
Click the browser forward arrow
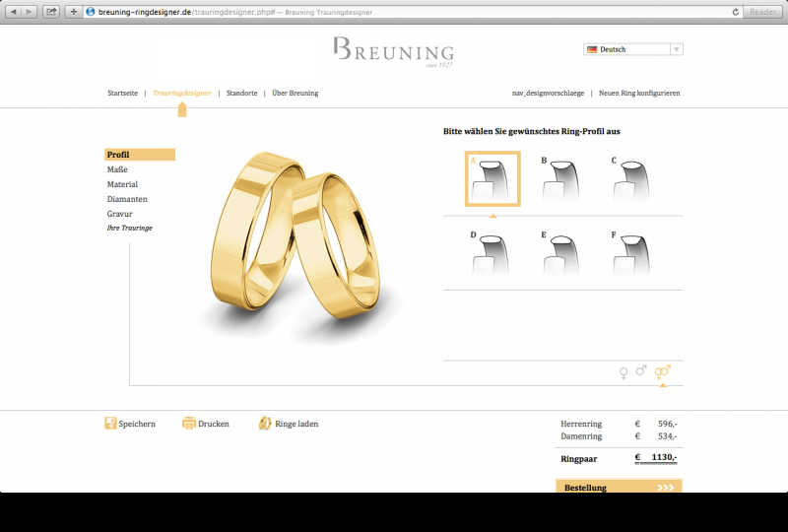click(30, 12)
